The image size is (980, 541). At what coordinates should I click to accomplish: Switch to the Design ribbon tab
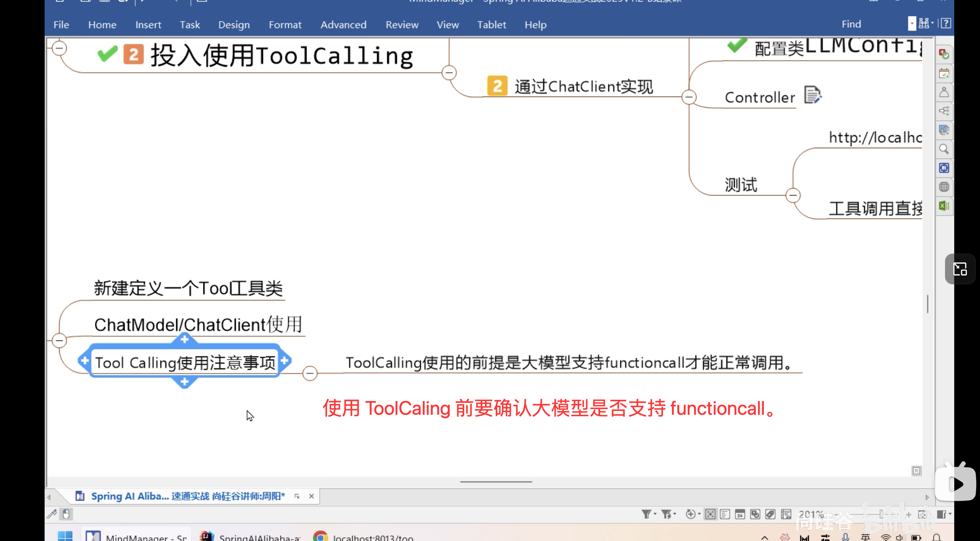pos(234,25)
